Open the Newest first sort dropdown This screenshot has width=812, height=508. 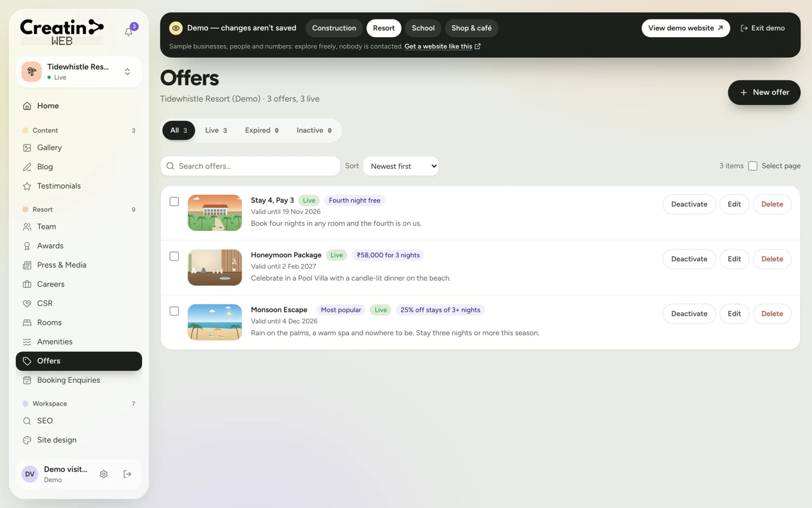(x=401, y=166)
